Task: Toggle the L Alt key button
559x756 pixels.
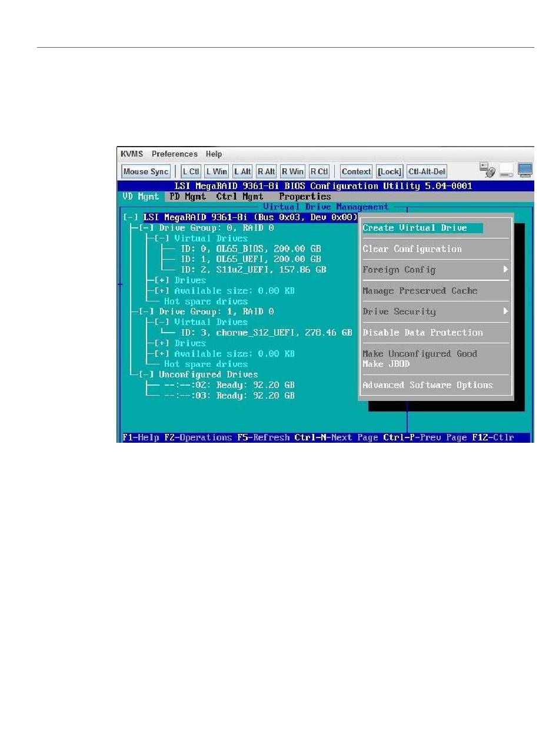Action: pyautogui.click(x=242, y=171)
